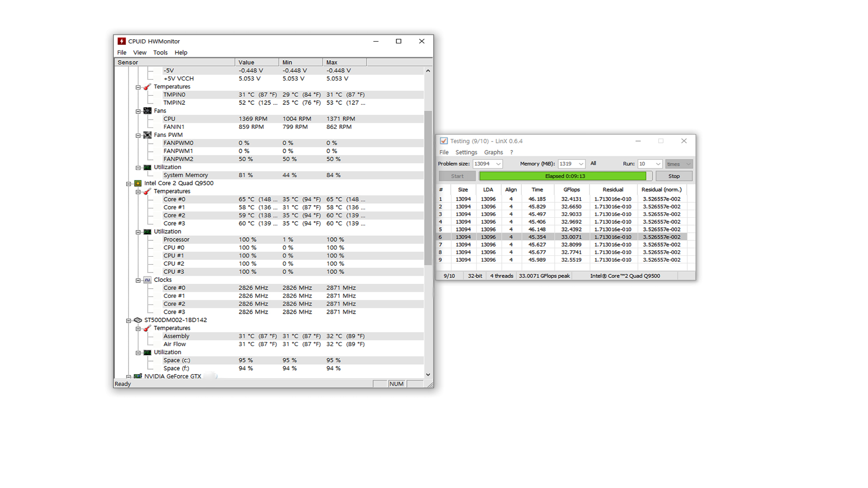Click the Clocks category icon

coord(147,280)
